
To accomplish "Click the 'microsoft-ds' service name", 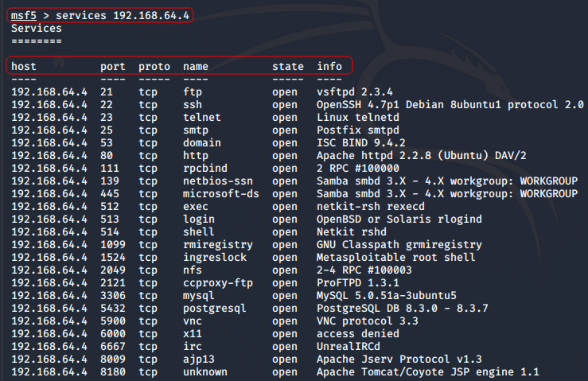I will click(x=221, y=194).
